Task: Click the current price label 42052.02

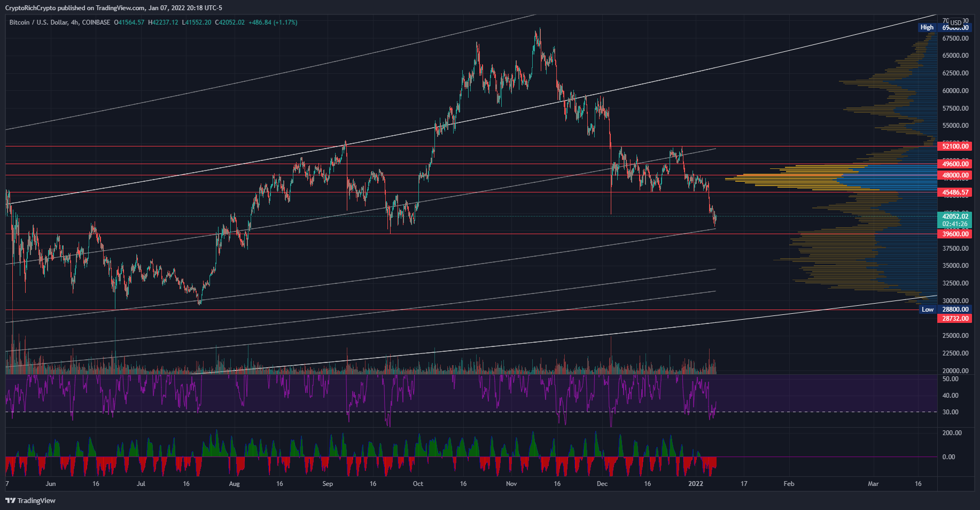Action: click(955, 217)
